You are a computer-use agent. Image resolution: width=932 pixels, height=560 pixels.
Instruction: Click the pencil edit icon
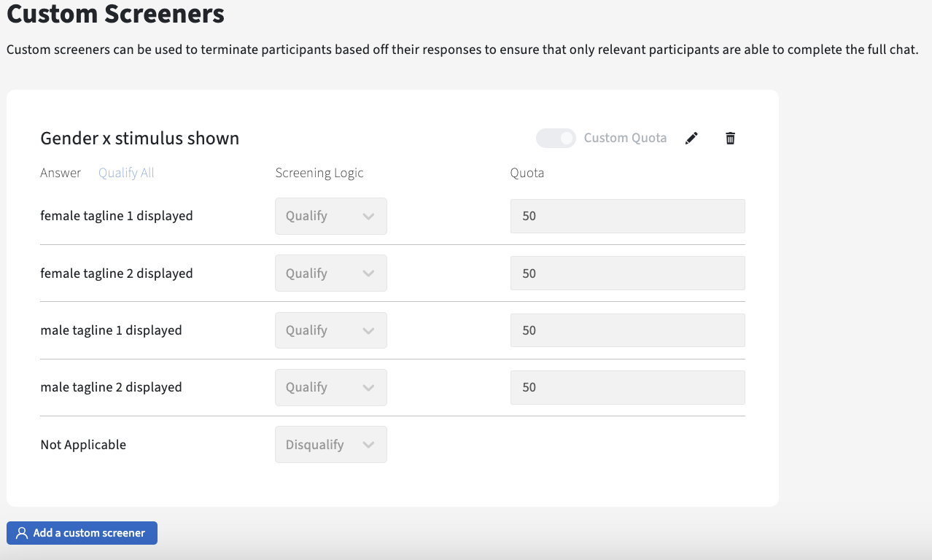[x=691, y=139]
